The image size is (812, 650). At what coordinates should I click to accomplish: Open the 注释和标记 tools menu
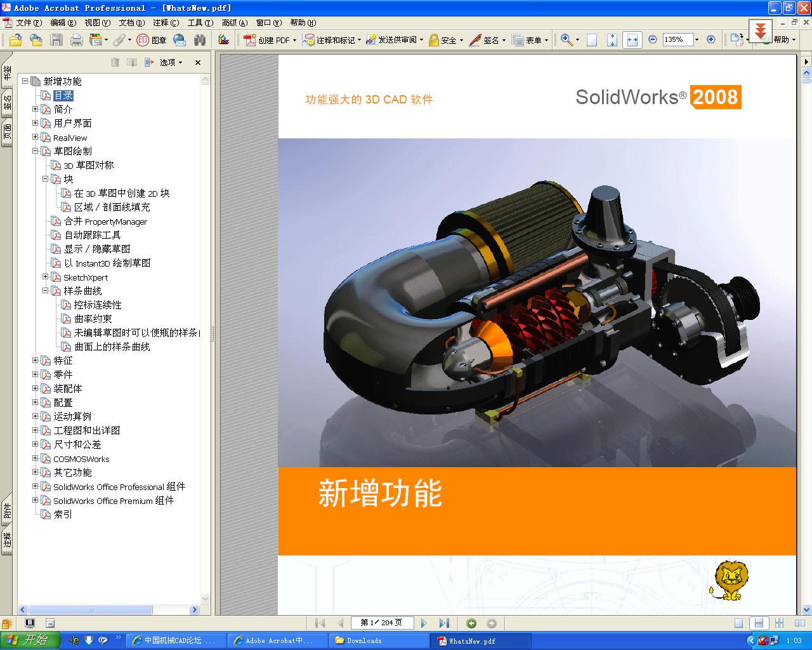point(332,40)
